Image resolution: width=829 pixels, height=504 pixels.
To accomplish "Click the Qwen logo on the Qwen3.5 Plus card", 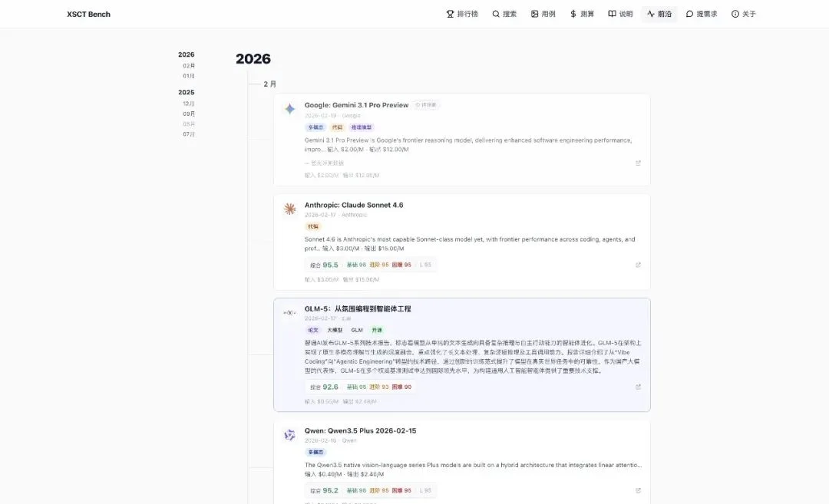I will 289,434.
